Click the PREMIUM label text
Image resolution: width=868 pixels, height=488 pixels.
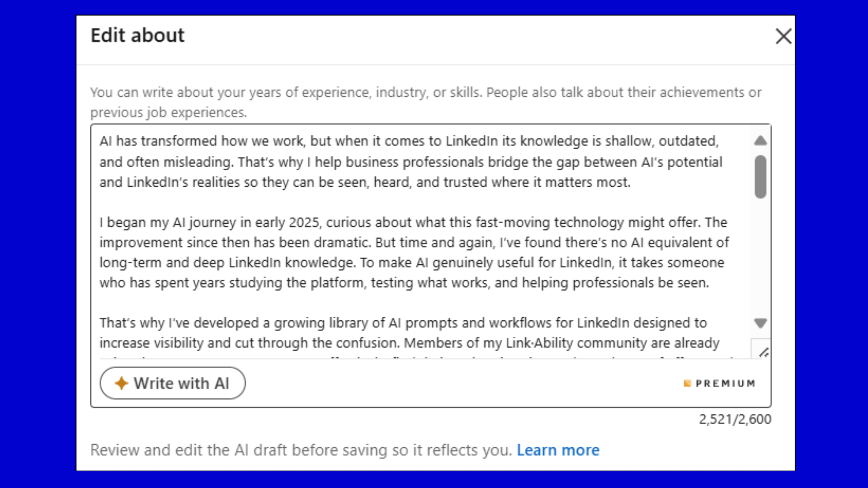[x=725, y=384]
